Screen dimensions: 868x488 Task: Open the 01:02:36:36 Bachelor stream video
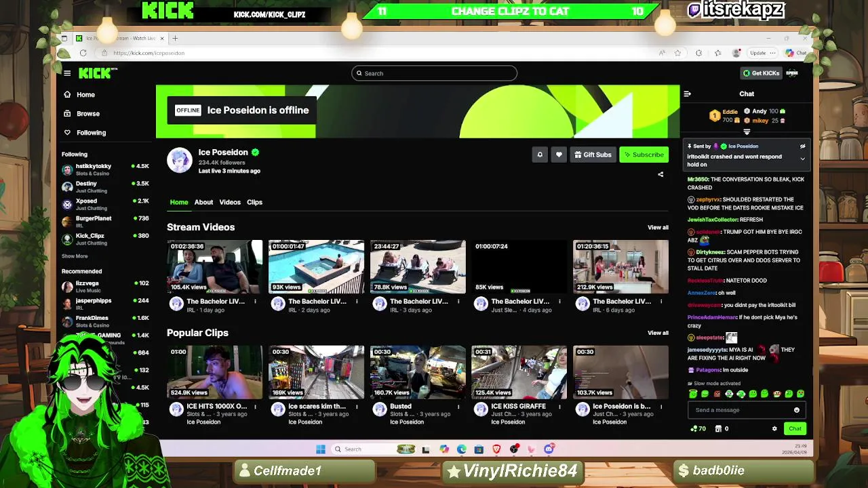pyautogui.click(x=215, y=266)
